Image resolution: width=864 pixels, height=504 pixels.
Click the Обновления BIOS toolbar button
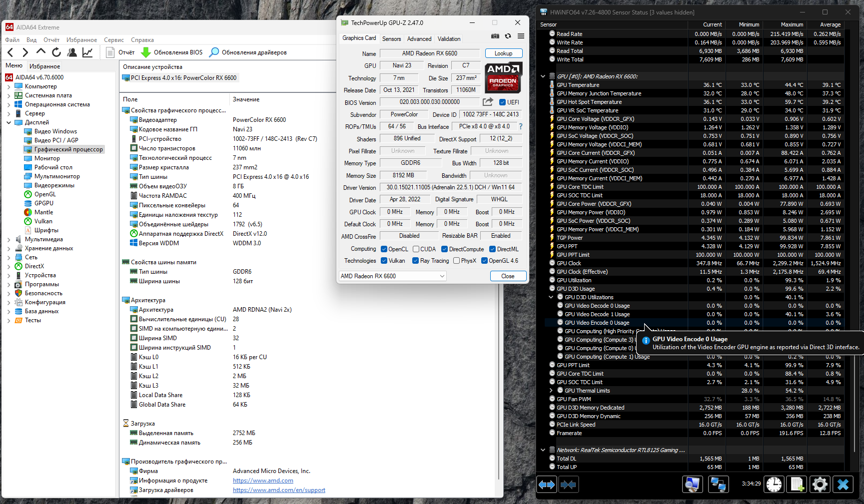click(172, 52)
